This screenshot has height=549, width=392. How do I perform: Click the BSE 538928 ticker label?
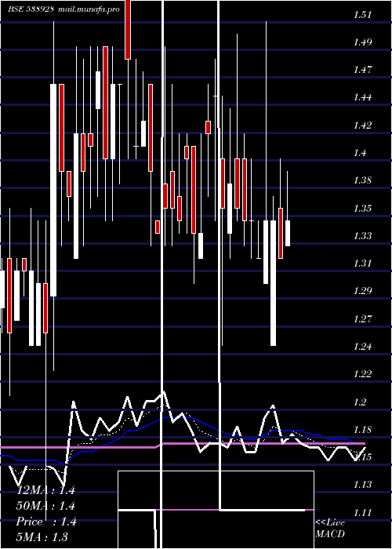point(31,9)
